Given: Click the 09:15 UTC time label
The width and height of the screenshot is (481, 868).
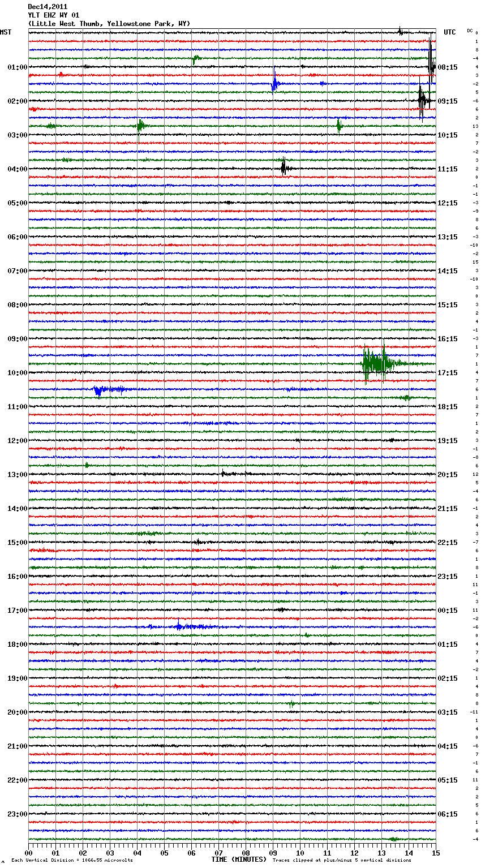Looking at the screenshot, I should click(x=448, y=101).
